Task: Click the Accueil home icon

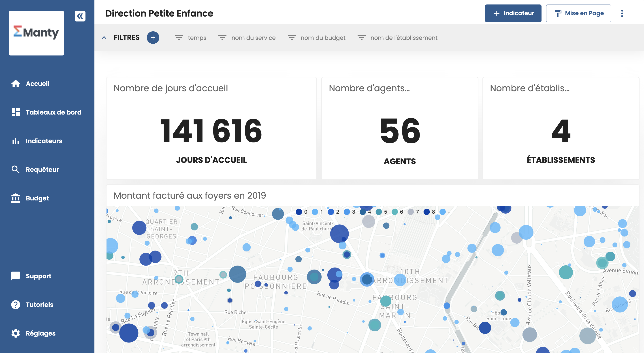Action: tap(15, 83)
